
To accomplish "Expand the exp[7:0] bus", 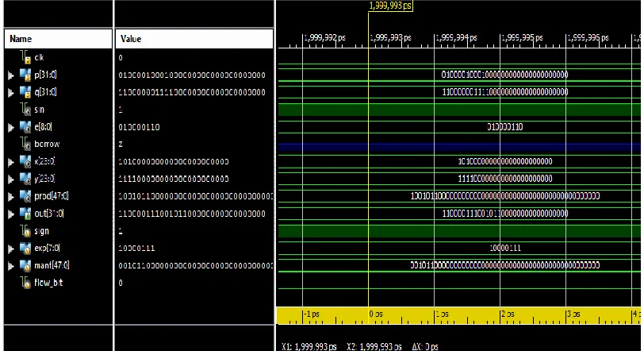I will point(11,249).
